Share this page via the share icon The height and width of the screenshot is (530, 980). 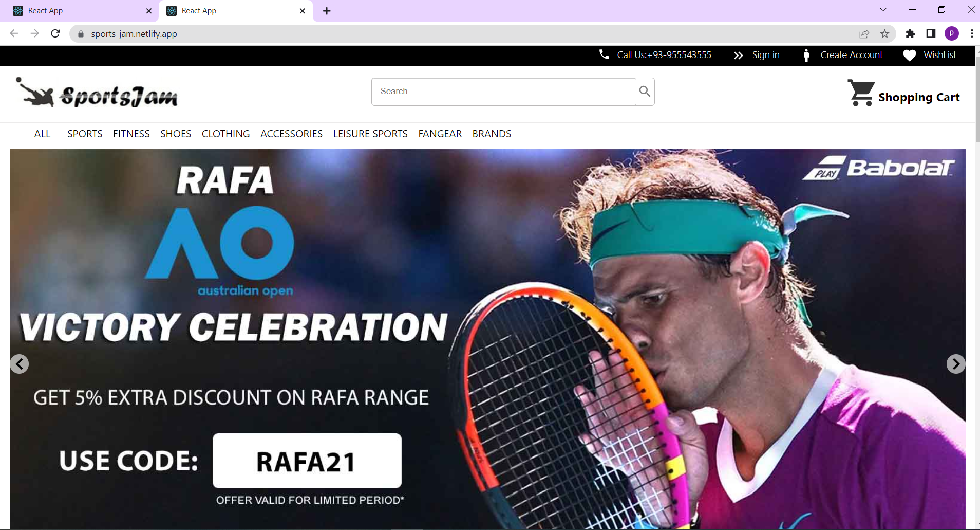(x=864, y=34)
